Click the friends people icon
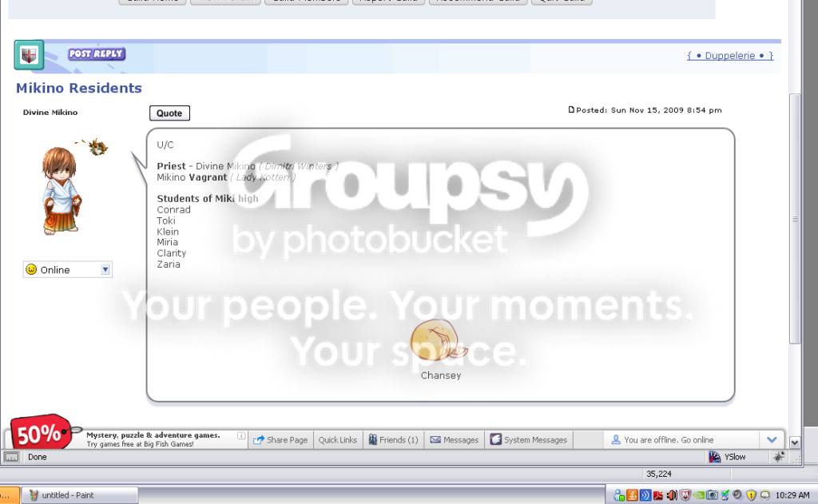 point(372,440)
